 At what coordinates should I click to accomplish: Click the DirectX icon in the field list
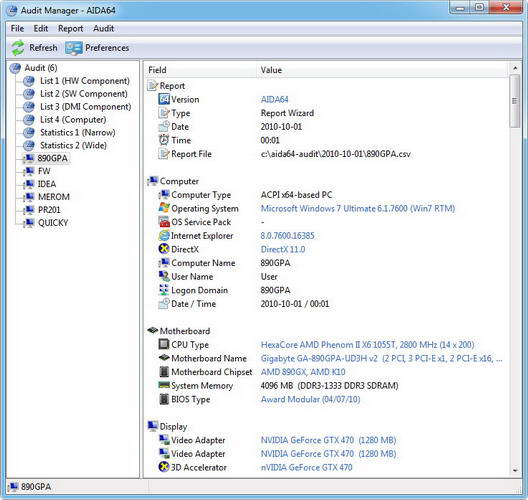pyautogui.click(x=164, y=249)
